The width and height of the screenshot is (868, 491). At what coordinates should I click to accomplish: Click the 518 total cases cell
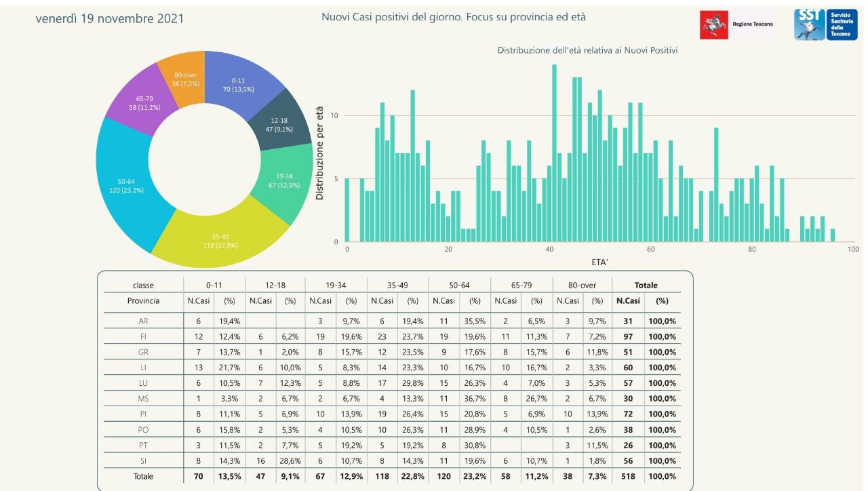[x=627, y=476]
